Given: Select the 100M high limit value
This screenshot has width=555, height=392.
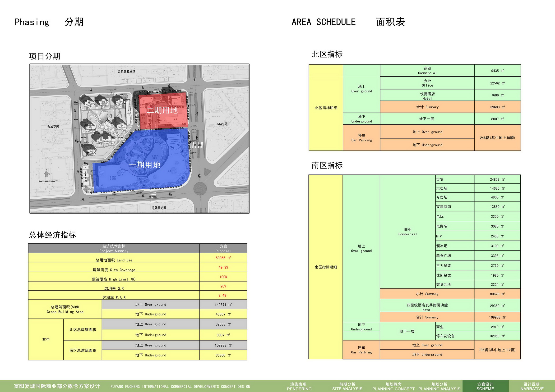Looking at the screenshot, I should pyautogui.click(x=223, y=277).
